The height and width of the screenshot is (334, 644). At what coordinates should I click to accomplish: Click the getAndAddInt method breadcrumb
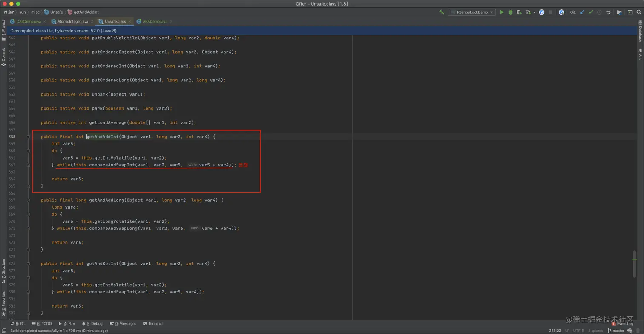click(x=83, y=12)
